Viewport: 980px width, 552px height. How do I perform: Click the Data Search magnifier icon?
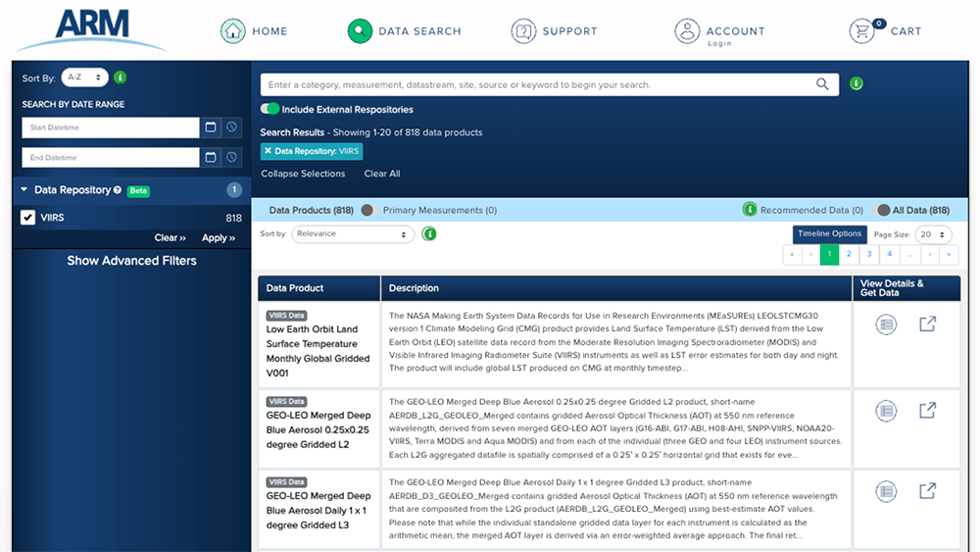(x=360, y=30)
